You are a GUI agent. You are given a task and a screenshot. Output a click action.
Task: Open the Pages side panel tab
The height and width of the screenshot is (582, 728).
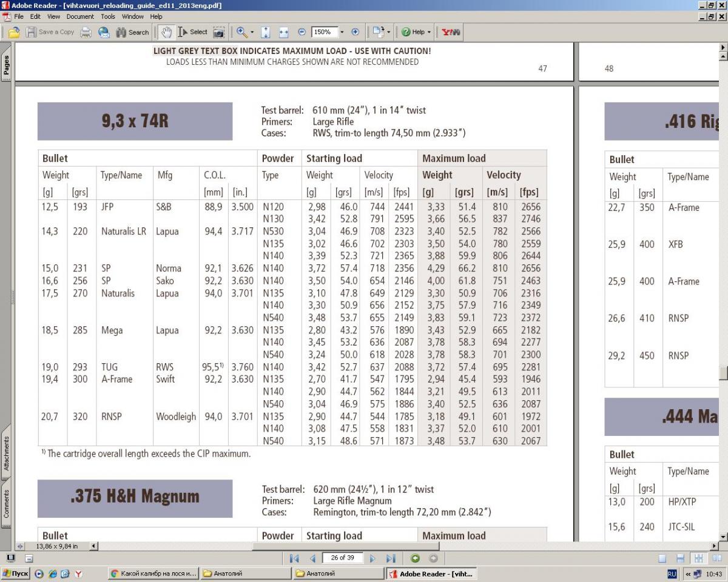7,64
